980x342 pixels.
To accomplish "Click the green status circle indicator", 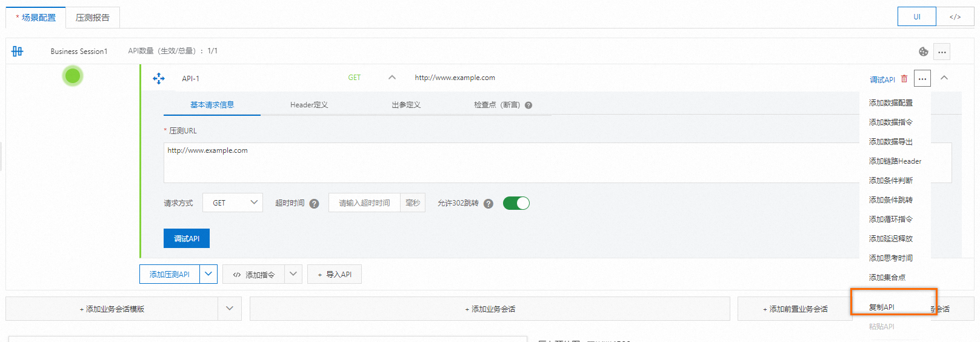I will pos(73,76).
